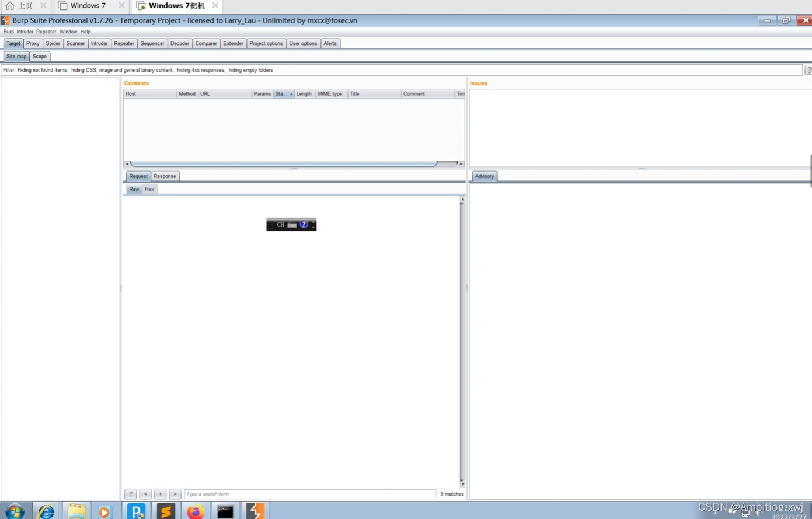Click the IME help question mark icon
This screenshot has height=519, width=812.
point(304,225)
